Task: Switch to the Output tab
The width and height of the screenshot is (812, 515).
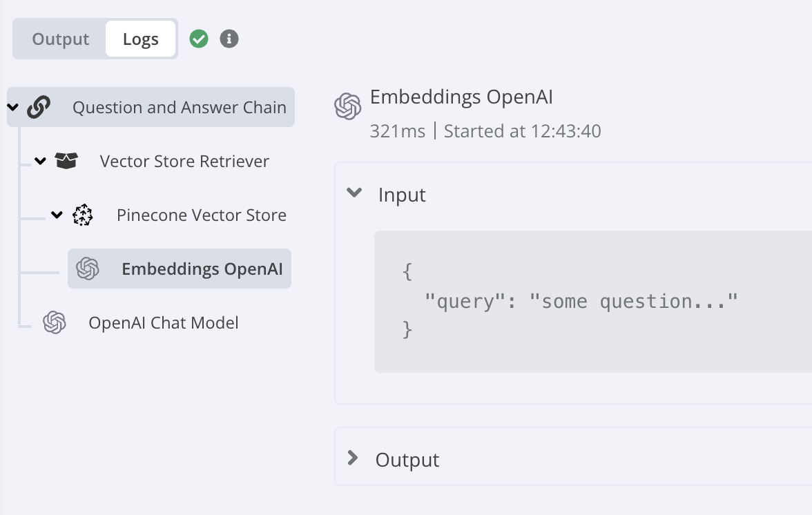Action: [x=61, y=39]
